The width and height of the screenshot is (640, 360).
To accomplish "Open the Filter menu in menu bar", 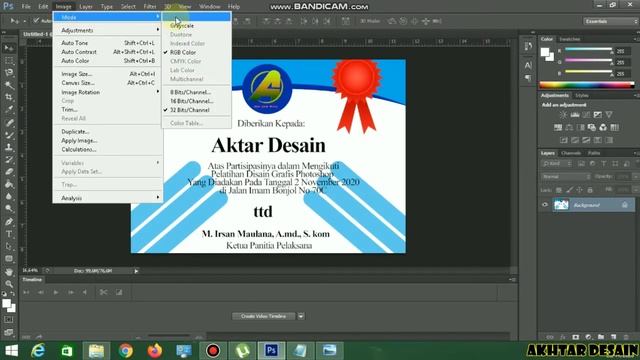I will click(150, 7).
